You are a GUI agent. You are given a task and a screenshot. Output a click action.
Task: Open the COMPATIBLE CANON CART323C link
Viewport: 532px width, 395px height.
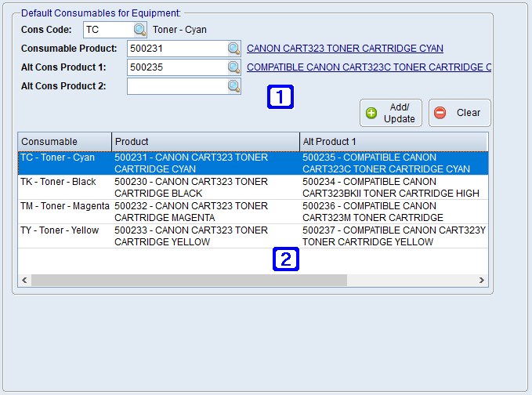click(369, 67)
